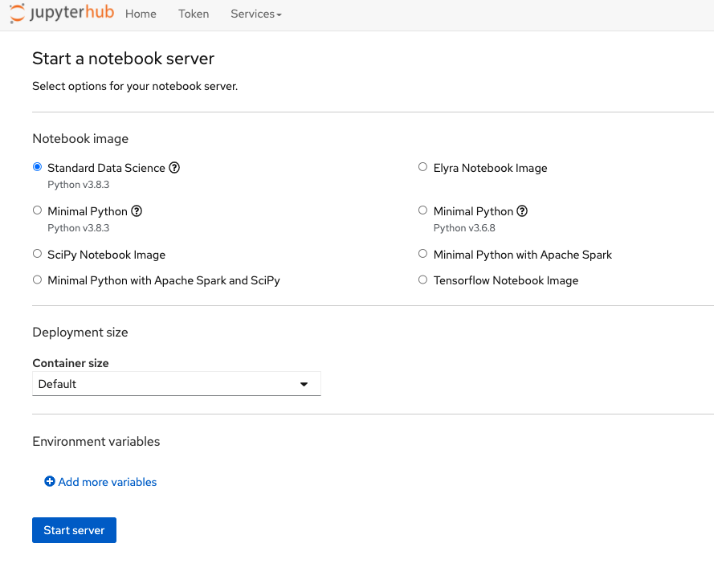The height and width of the screenshot is (588, 714).
Task: Pick Tensorflow Notebook Image option
Action: 423,280
